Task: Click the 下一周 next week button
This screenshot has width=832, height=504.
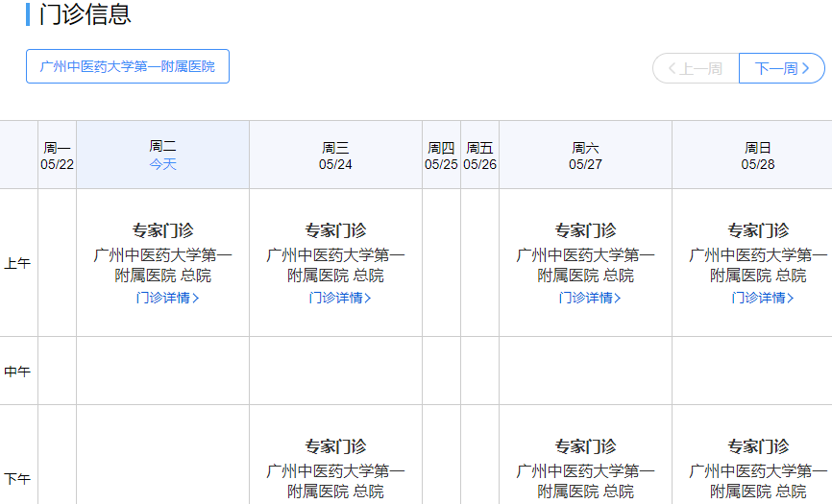Action: point(782,68)
